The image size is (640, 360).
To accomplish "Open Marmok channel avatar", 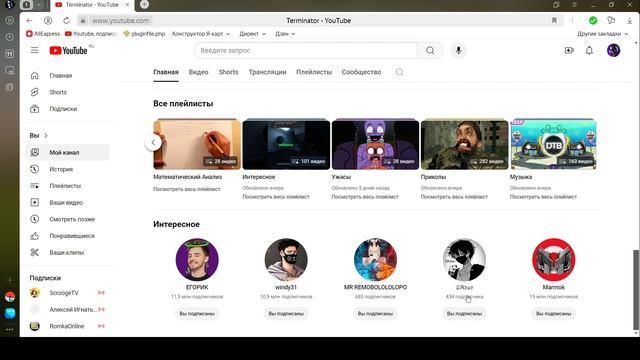I will (553, 260).
